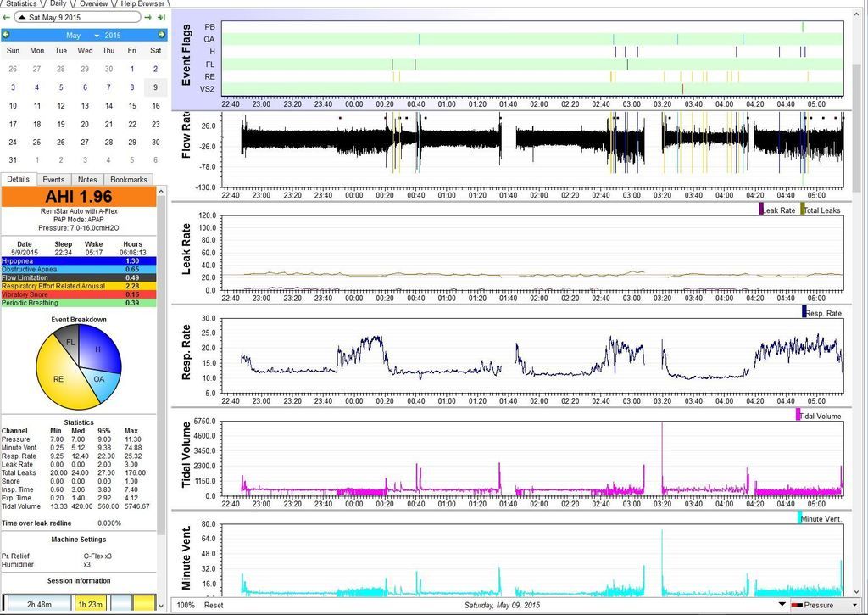Select May 1 in the calendar
This screenshot has width=868, height=615.
(x=131, y=69)
